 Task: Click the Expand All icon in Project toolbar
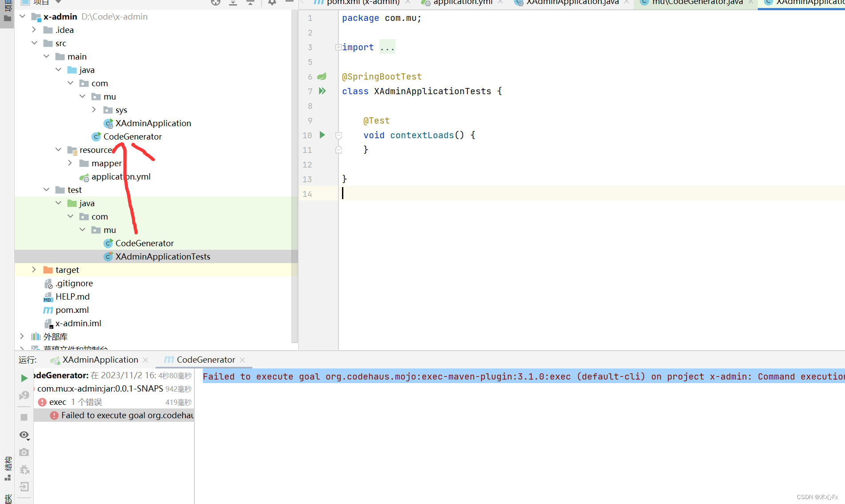coord(233,2)
